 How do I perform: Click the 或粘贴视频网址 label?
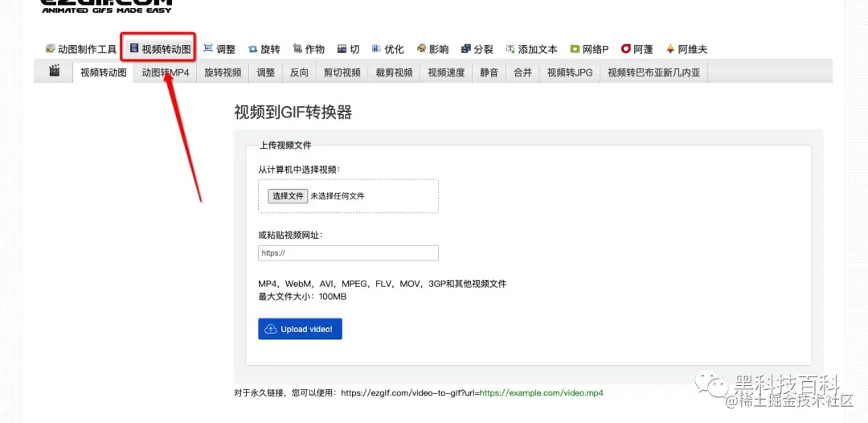tap(291, 236)
